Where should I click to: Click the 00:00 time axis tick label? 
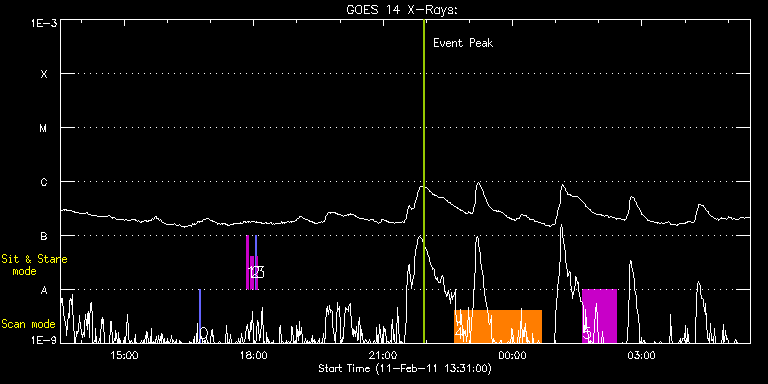point(512,355)
